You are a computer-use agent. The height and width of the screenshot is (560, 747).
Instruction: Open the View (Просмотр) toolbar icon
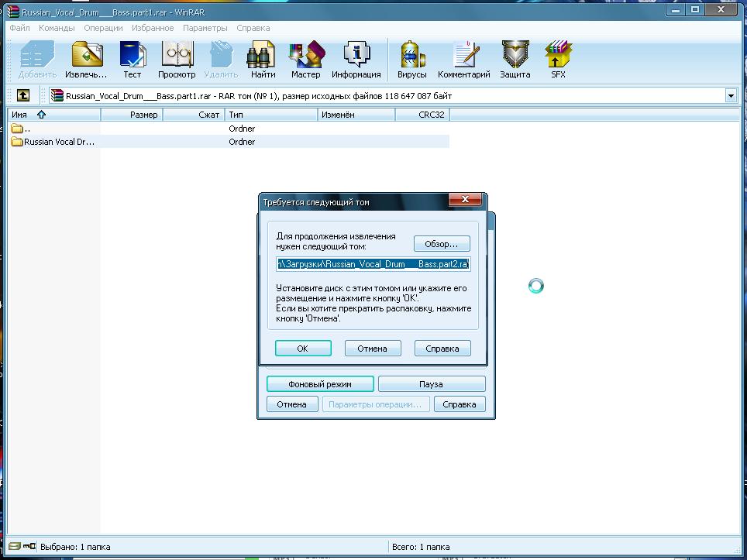click(177, 60)
